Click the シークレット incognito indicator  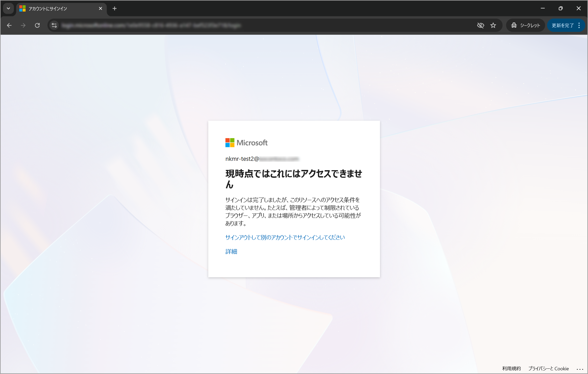tap(526, 25)
